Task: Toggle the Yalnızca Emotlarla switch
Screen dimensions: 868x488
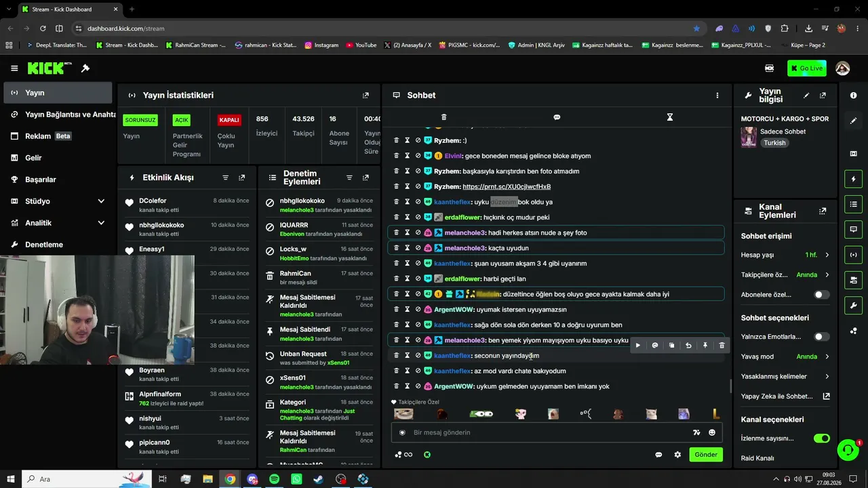Action: tap(821, 337)
